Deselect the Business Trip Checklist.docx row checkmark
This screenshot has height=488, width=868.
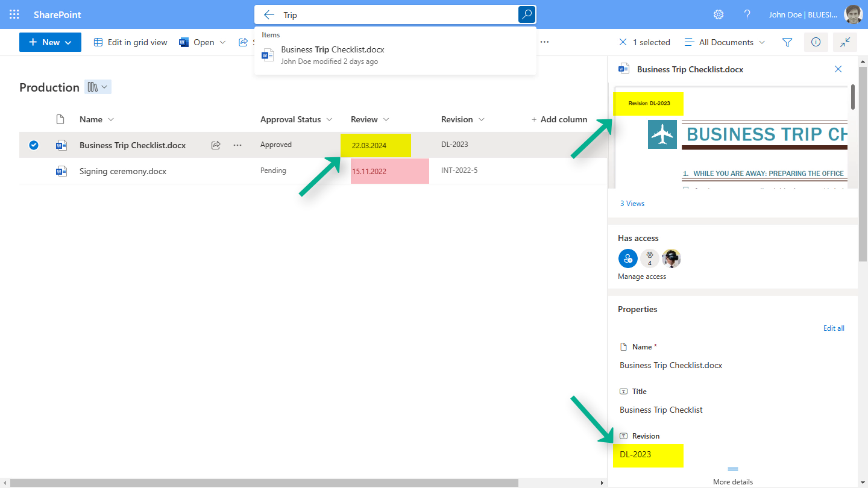[x=34, y=145]
